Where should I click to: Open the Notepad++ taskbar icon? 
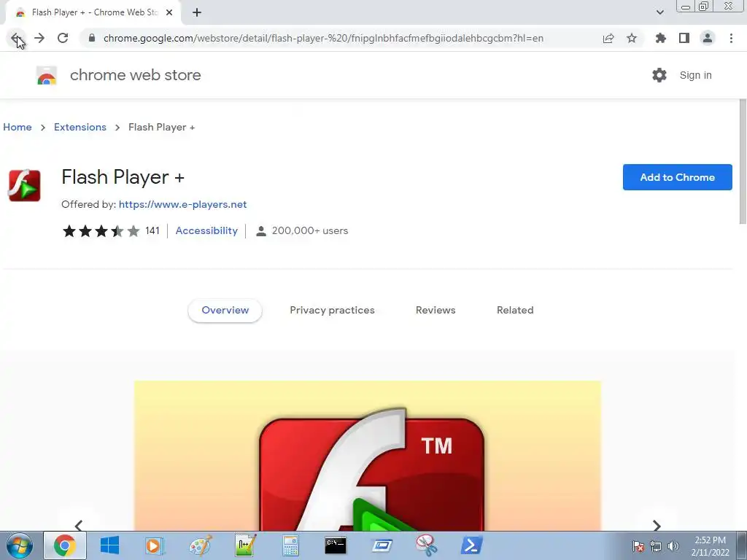pos(245,545)
